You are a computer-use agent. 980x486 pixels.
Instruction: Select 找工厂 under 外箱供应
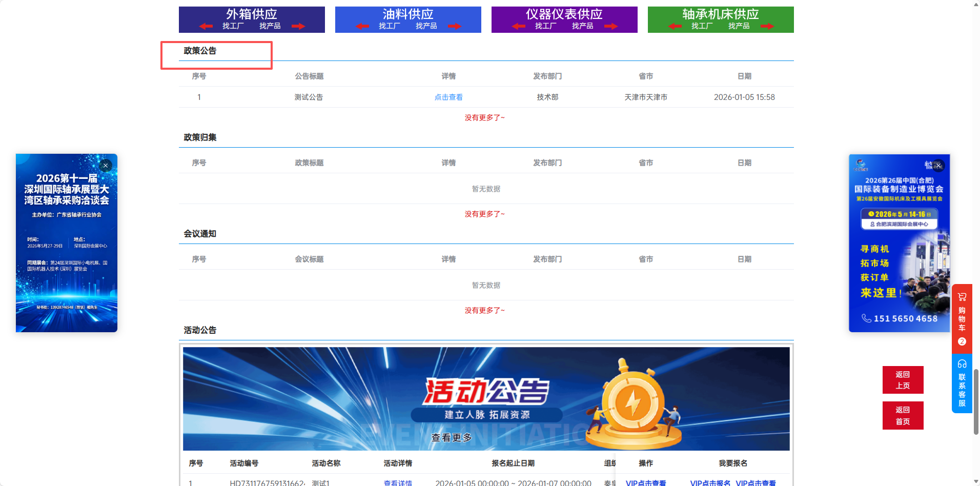(233, 26)
